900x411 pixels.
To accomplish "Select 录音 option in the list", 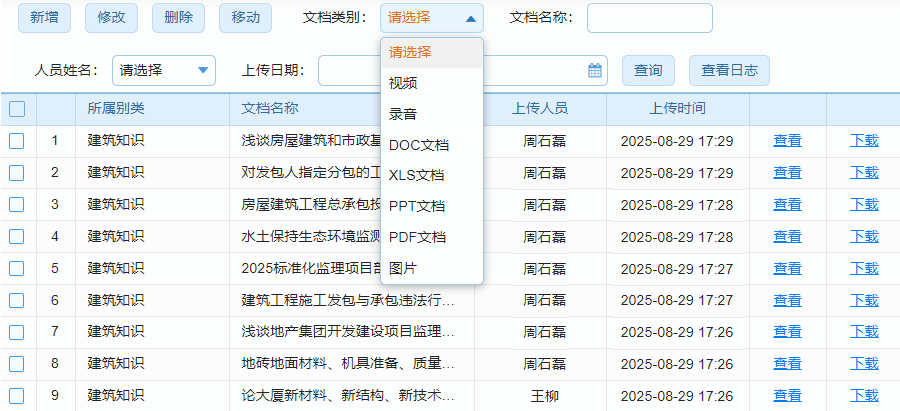I will pos(404,114).
